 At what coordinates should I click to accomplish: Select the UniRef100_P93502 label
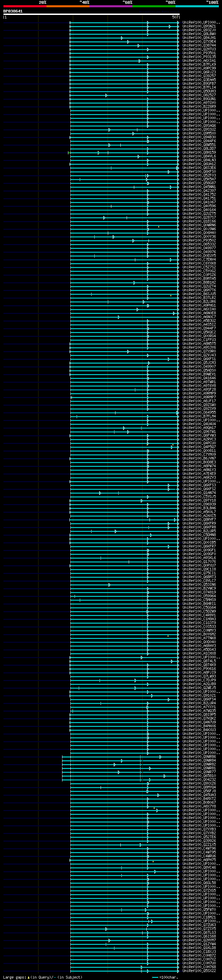coord(199,241)
